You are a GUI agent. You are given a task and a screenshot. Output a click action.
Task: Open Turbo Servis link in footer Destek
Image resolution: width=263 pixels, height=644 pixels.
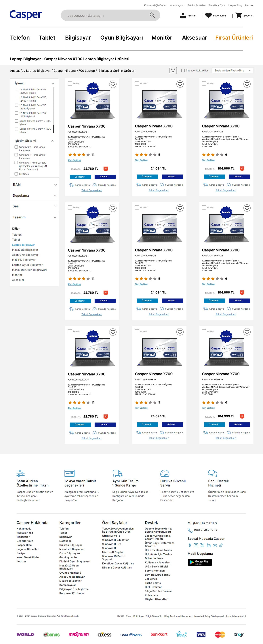click(153, 583)
